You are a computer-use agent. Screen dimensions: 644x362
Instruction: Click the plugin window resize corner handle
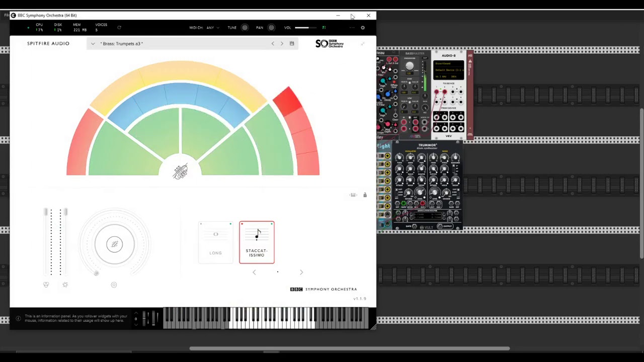373,327
